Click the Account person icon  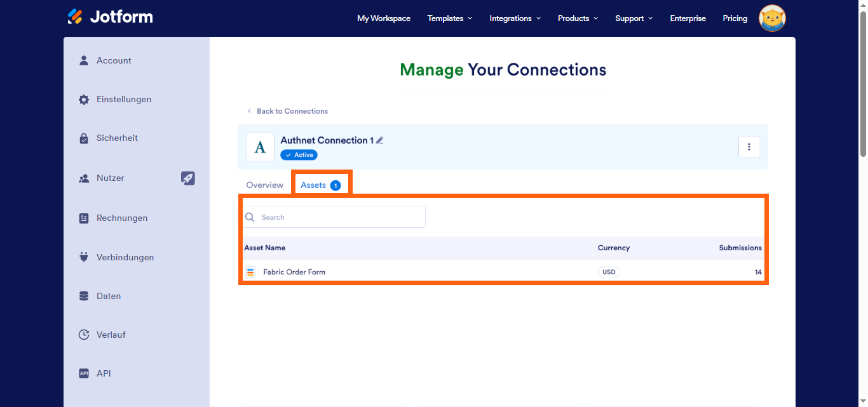pyautogui.click(x=84, y=60)
